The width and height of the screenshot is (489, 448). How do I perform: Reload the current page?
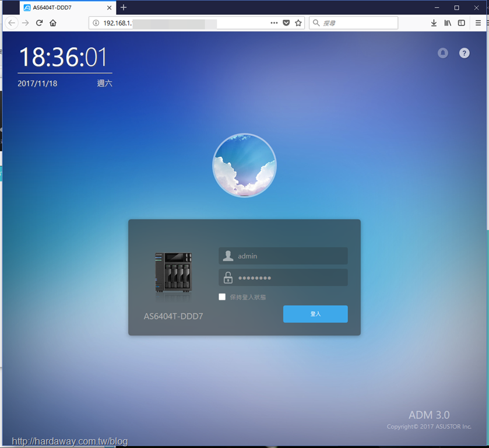39,23
